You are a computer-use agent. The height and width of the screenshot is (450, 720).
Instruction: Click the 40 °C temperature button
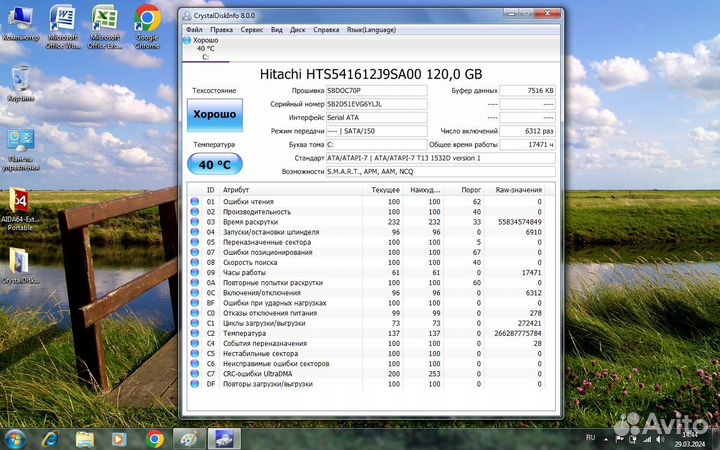click(214, 164)
